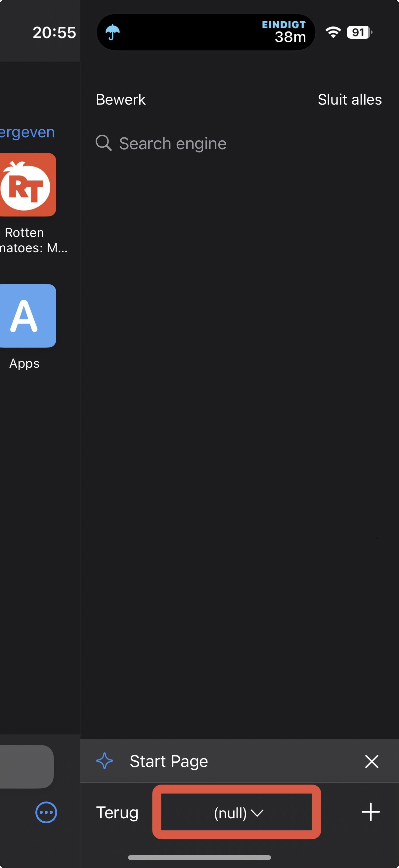
Task: Tap the umbrella weather icon in Dynamic Island
Action: [112, 32]
